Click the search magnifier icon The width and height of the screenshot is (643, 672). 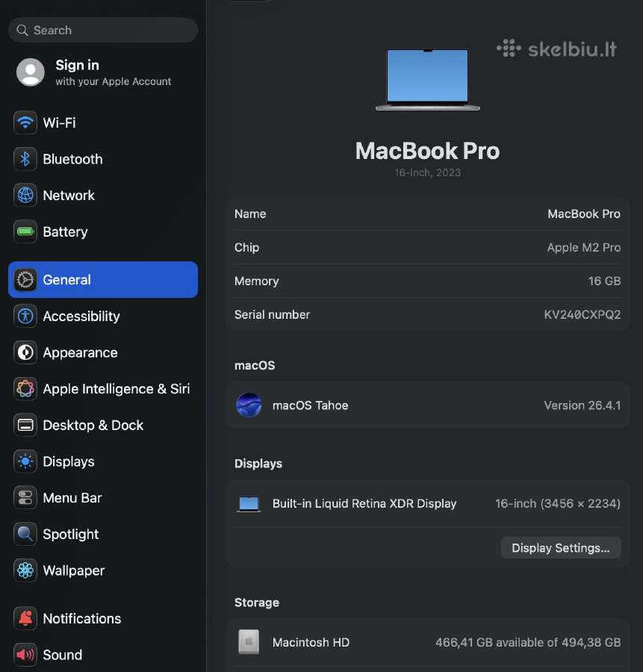22,30
